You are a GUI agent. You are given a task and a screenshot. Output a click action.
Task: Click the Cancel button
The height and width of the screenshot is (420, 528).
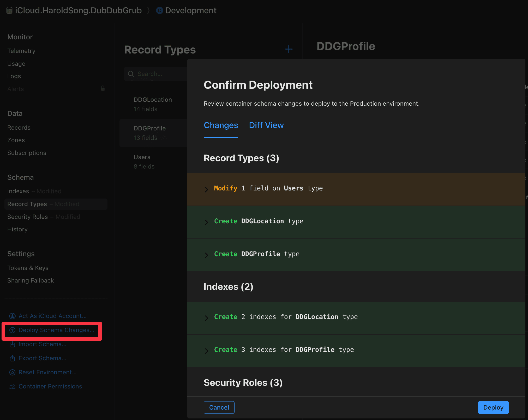coord(219,407)
